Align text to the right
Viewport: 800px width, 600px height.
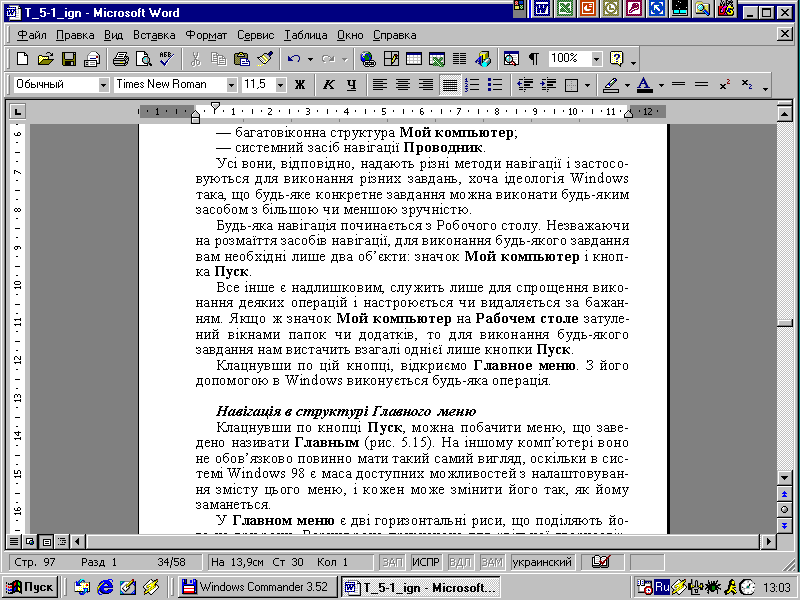click(426, 85)
